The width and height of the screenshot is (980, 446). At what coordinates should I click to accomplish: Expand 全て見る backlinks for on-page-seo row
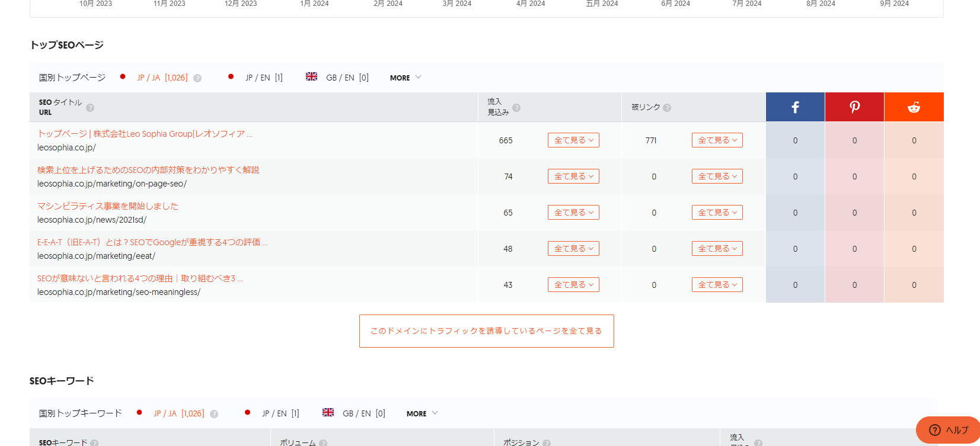pos(717,177)
